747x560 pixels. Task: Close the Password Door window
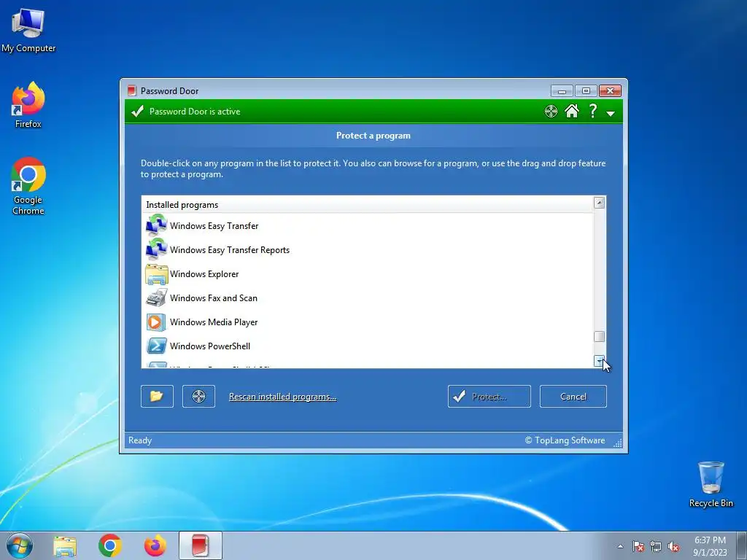coord(610,90)
